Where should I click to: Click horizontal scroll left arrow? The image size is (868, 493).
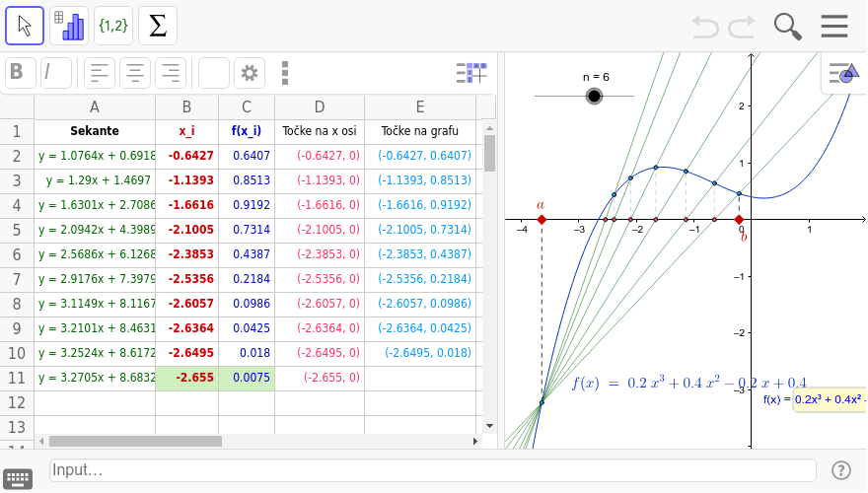pyautogui.click(x=41, y=442)
